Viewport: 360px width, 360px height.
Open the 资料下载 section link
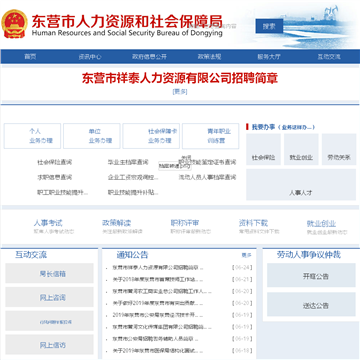click(x=253, y=223)
